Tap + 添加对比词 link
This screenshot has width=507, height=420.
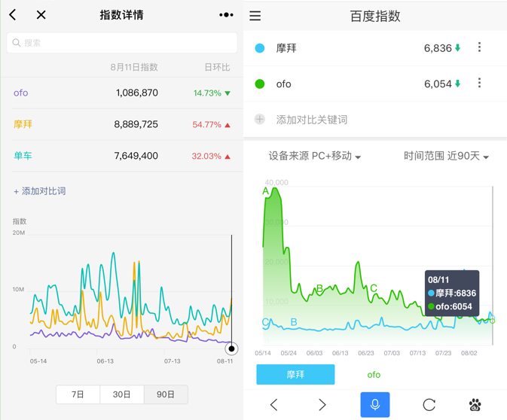pos(40,191)
